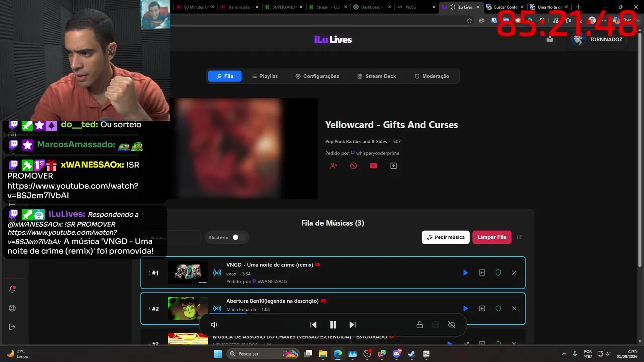Click the logout icon in left sidebar

pos(12,327)
